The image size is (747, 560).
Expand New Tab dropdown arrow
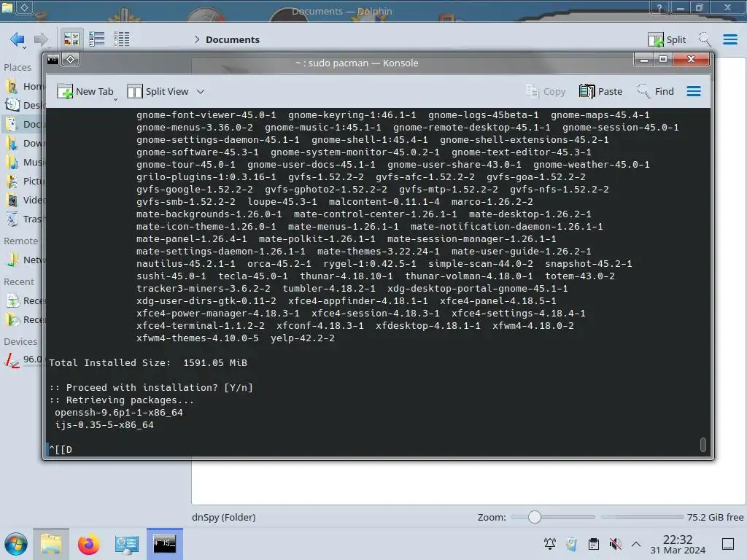click(116, 99)
